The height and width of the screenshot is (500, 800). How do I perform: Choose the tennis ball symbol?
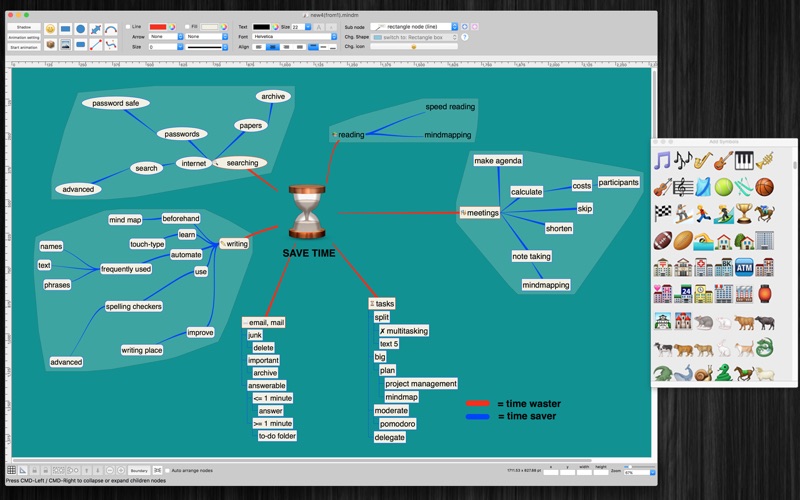[x=723, y=187]
